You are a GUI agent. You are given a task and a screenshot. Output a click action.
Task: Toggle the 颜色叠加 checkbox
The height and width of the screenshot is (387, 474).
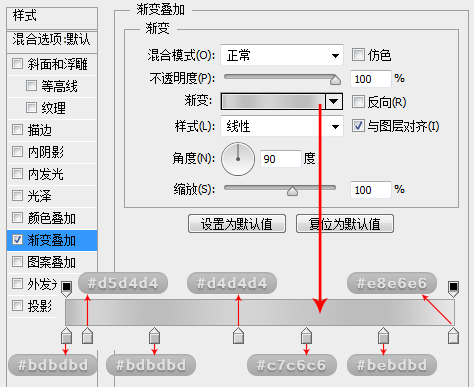tap(17, 218)
